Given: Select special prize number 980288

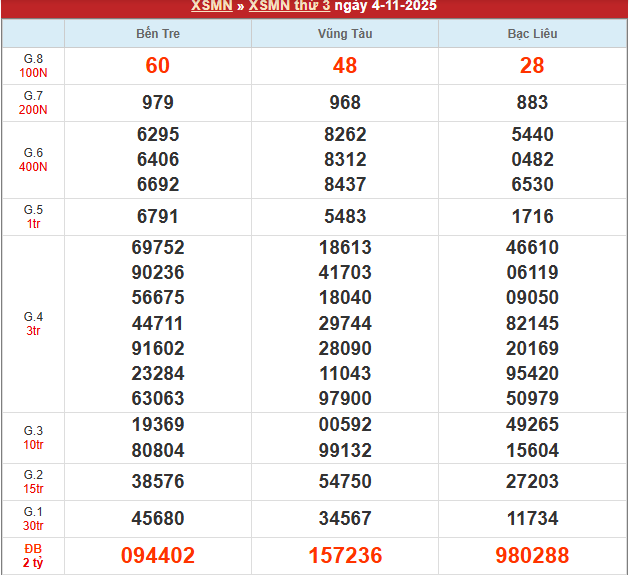Looking at the screenshot, I should (532, 556).
